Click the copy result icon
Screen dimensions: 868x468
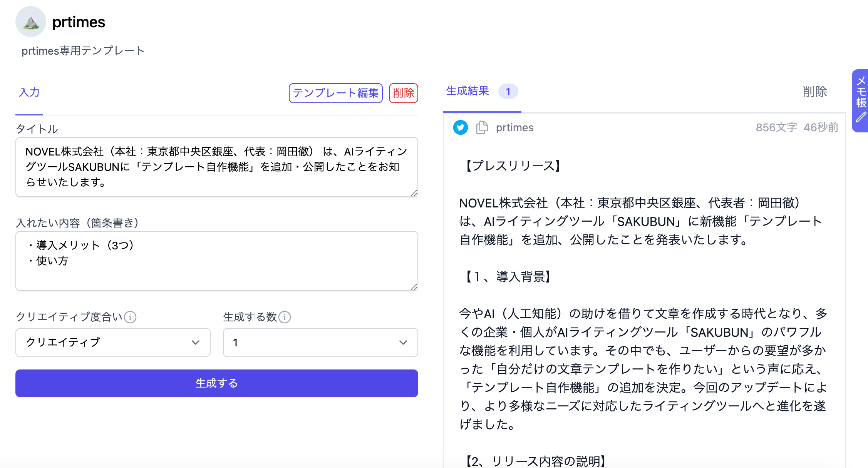482,127
